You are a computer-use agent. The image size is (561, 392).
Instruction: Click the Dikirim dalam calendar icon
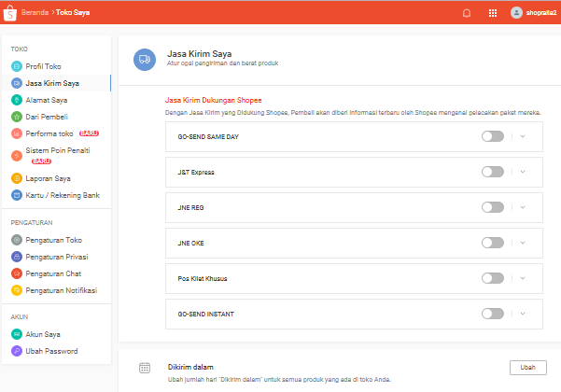point(145,368)
